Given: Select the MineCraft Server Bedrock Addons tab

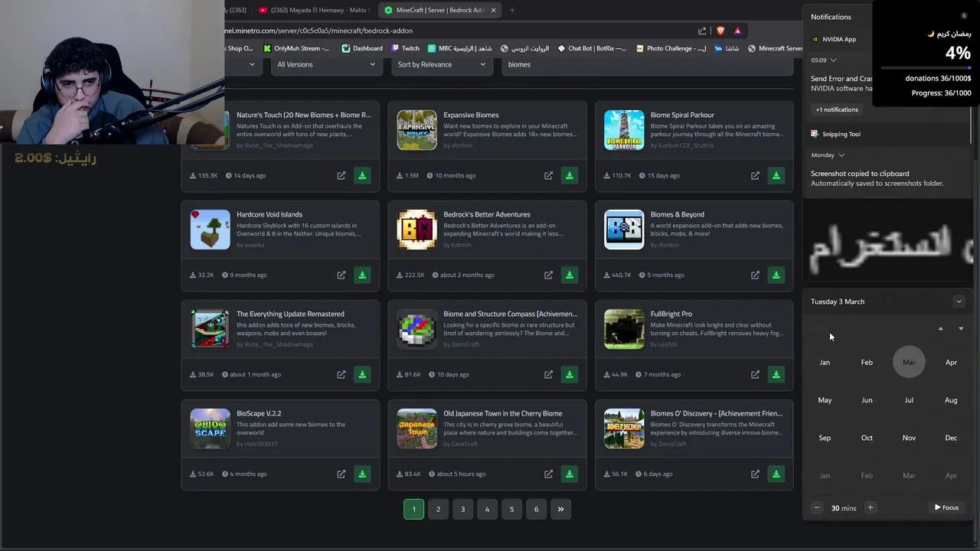Looking at the screenshot, I should click(440, 10).
